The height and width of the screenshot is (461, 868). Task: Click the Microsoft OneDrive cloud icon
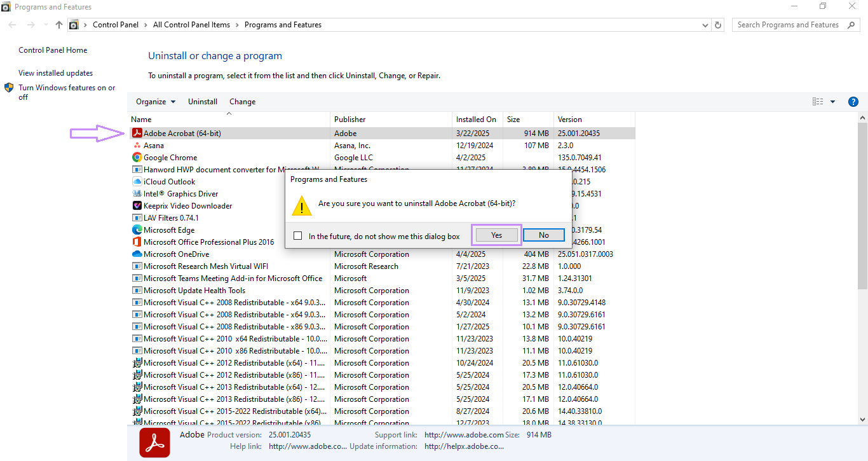pyautogui.click(x=137, y=254)
